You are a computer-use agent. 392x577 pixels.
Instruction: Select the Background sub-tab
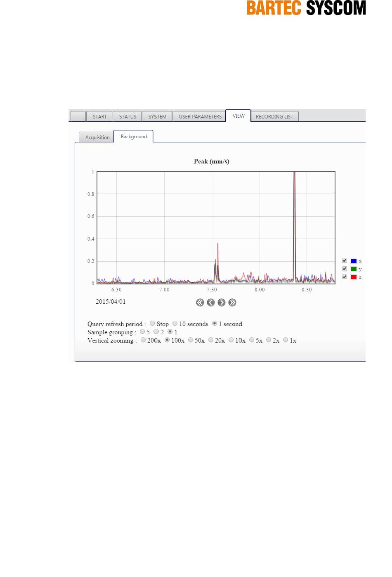134,136
